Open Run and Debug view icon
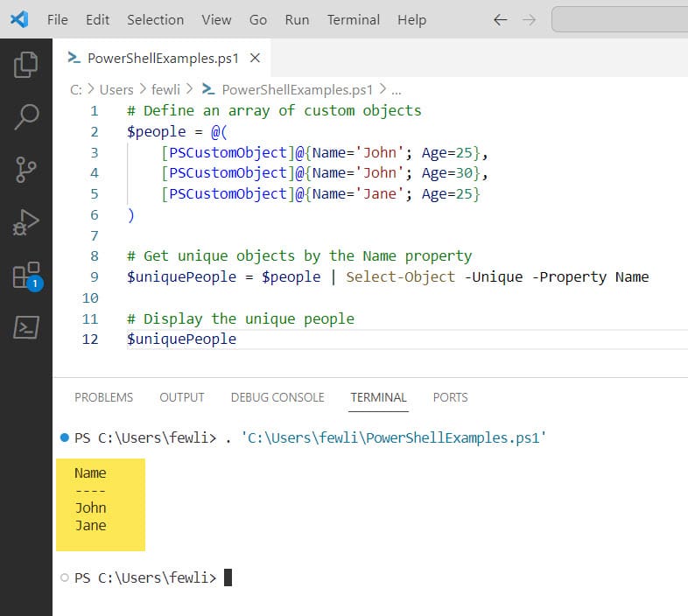The image size is (688, 616). (26, 222)
